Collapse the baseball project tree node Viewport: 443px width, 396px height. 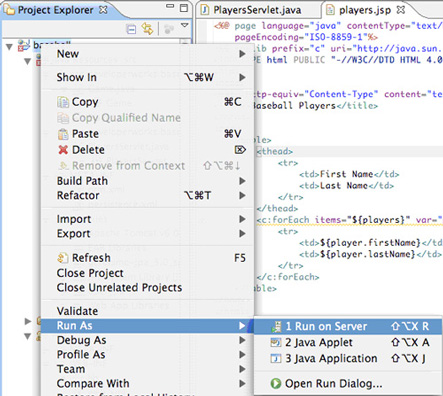[x=9, y=47]
